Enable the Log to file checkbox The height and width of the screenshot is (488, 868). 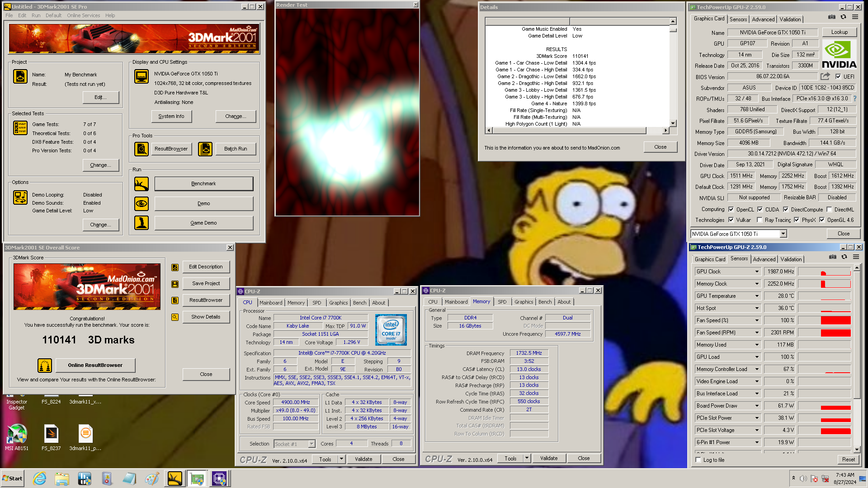click(698, 460)
